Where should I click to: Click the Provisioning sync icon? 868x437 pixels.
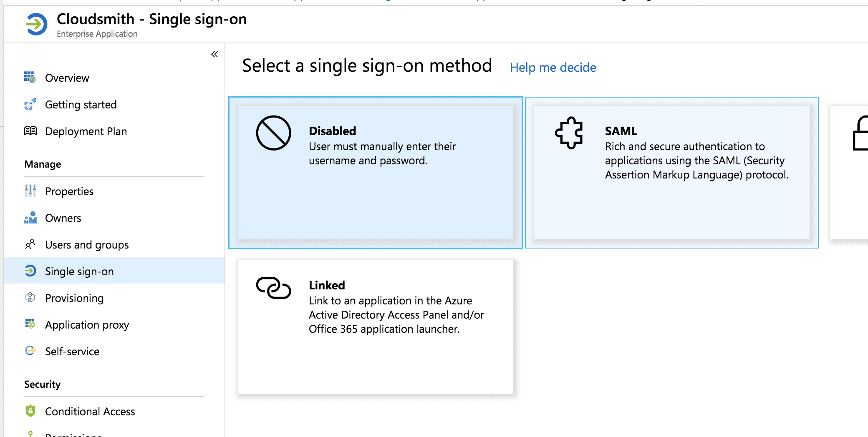pyautogui.click(x=30, y=297)
